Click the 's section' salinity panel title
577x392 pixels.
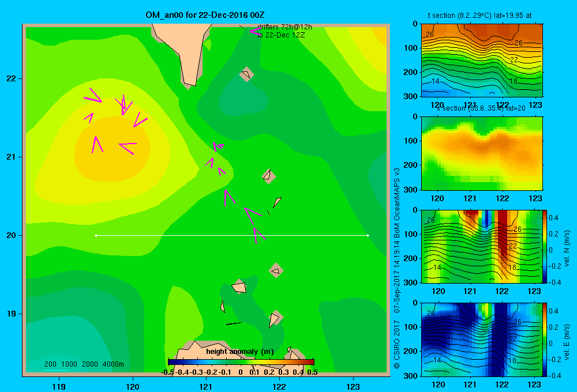click(x=481, y=108)
